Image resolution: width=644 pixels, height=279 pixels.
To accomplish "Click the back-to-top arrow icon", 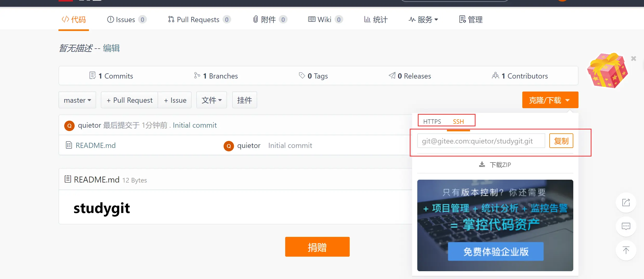I will coord(626,250).
